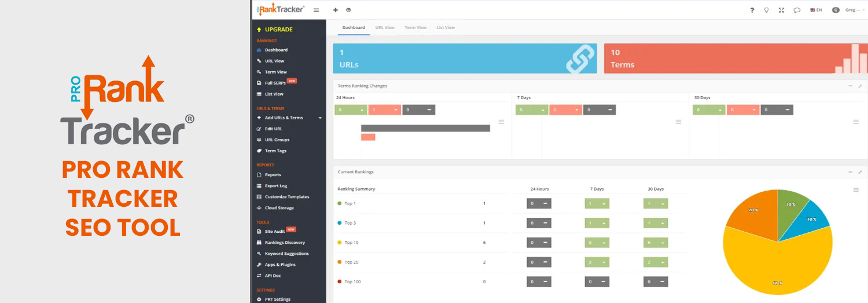Click 24 Hours gray unchanged button showing 9

point(418,109)
